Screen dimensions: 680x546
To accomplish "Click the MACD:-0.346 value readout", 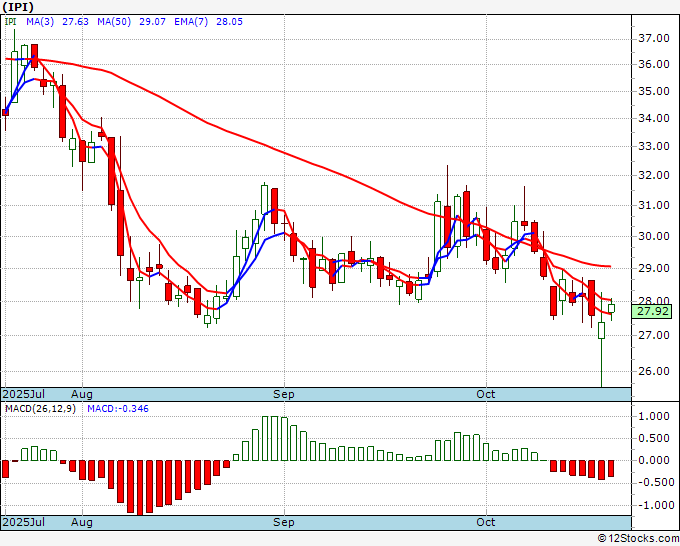I will pyautogui.click(x=118, y=409).
